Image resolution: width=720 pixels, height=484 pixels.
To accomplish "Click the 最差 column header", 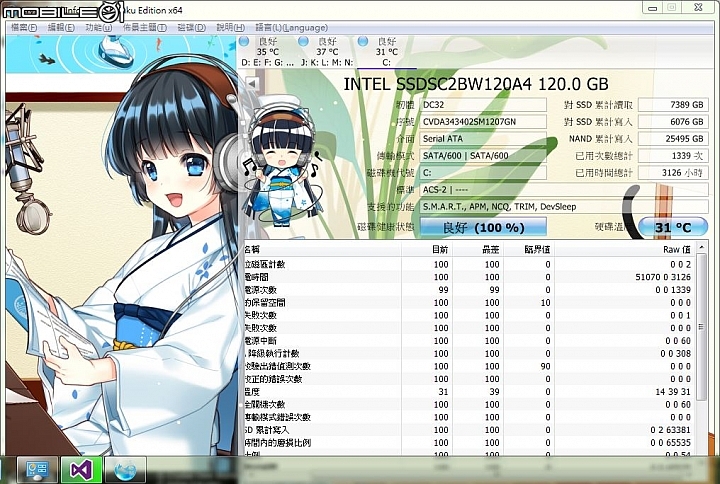I will click(478, 249).
